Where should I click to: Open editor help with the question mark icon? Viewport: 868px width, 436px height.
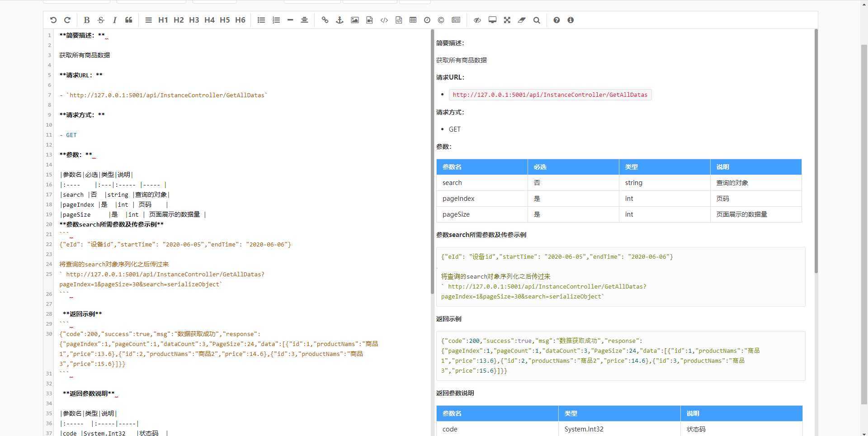tap(557, 20)
